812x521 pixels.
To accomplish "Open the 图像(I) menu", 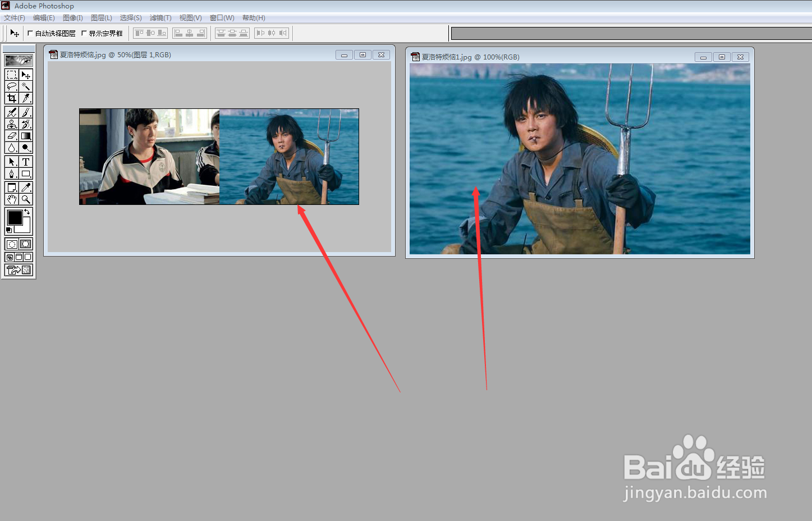I will (73, 18).
